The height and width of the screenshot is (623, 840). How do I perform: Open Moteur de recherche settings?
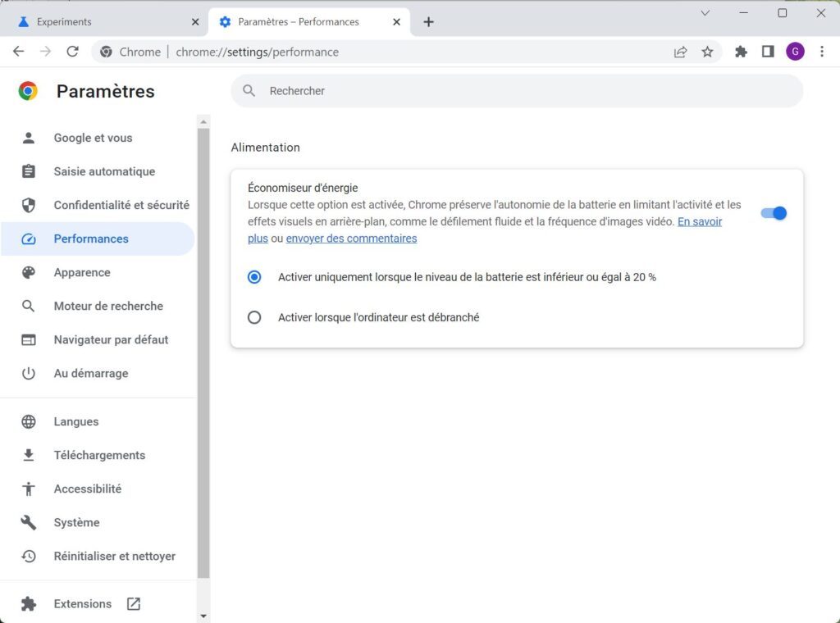click(98, 306)
